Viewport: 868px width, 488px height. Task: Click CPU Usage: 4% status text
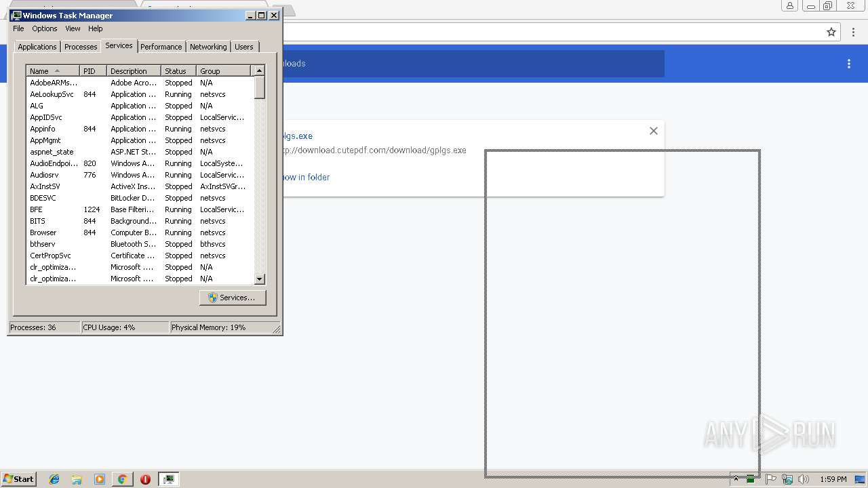tap(108, 327)
